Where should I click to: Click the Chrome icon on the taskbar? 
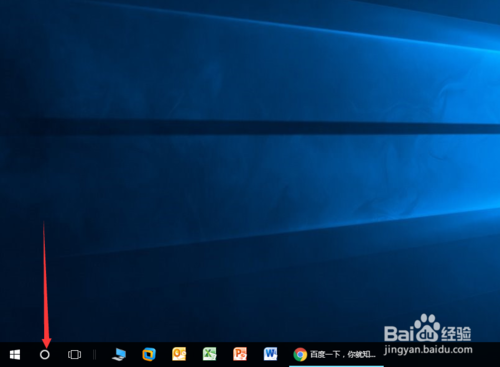click(300, 355)
